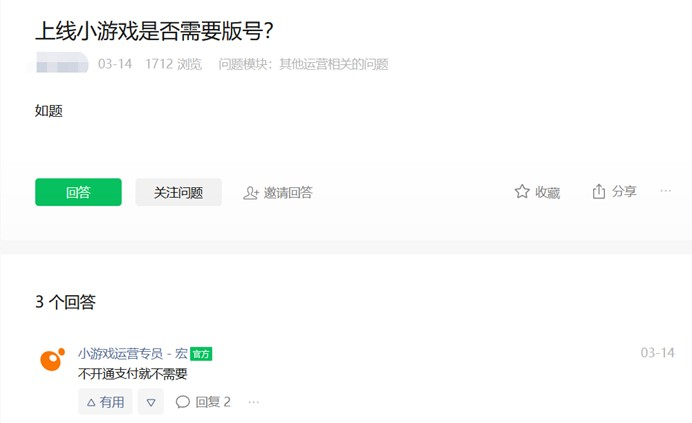This screenshot has width=692, height=423.
Task: Downvote the answer with the down triangle
Action: [150, 402]
